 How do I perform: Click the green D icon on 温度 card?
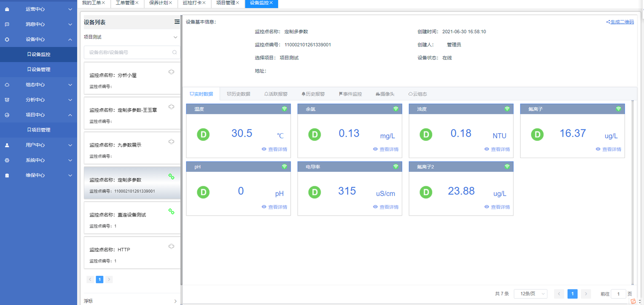point(204,134)
